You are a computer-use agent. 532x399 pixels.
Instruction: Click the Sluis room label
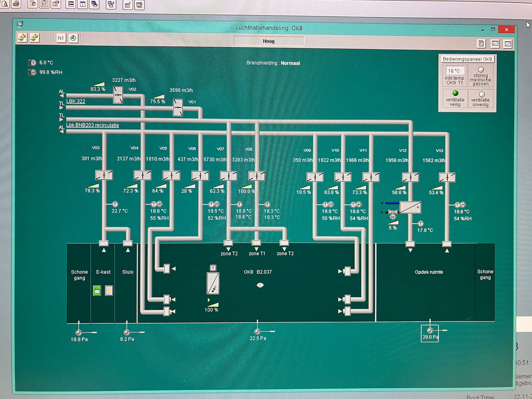tap(128, 272)
